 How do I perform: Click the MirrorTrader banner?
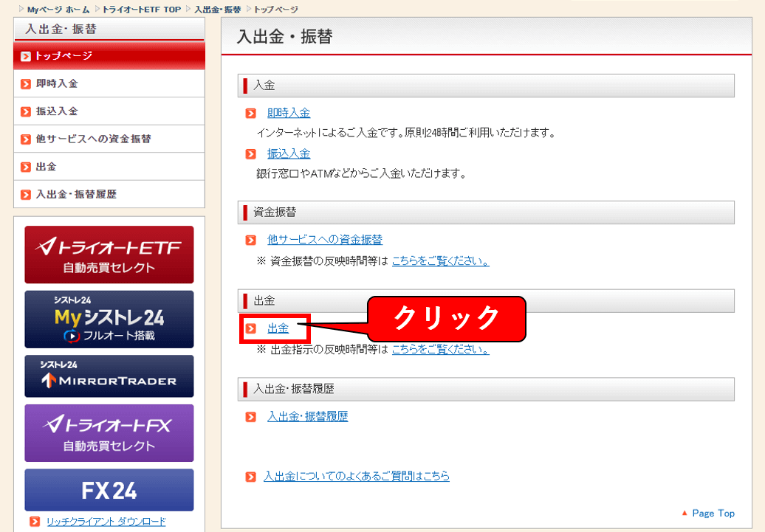[x=109, y=376]
